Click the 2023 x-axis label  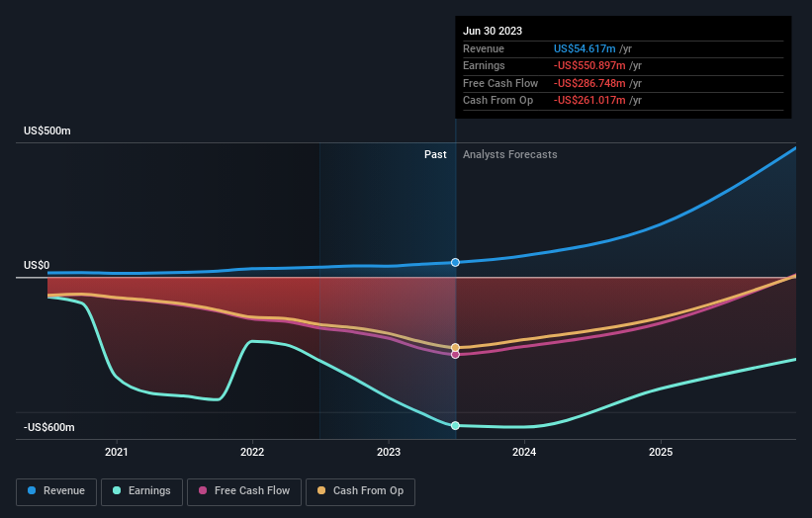(389, 452)
